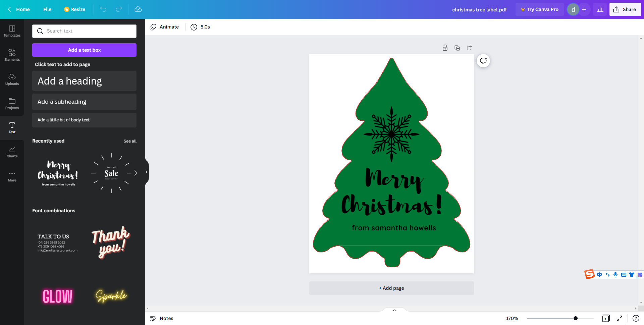Open sharing options via Share button

(x=625, y=9)
